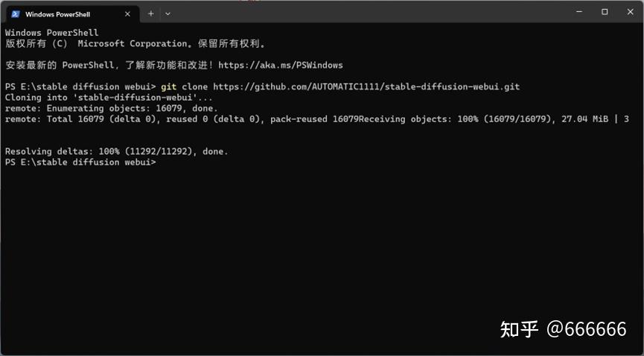Expand the new tab profile dropdown chevron
Screen dimensions: 644x356
tap(168, 13)
